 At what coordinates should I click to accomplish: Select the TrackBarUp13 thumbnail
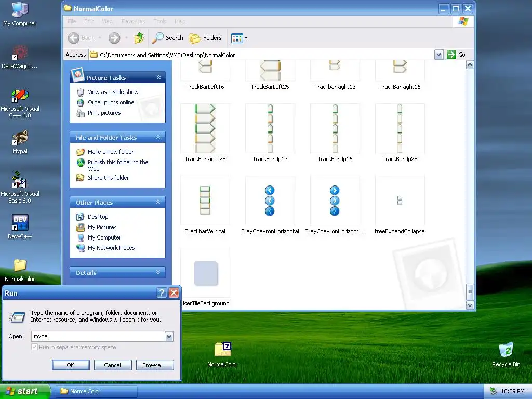270,128
